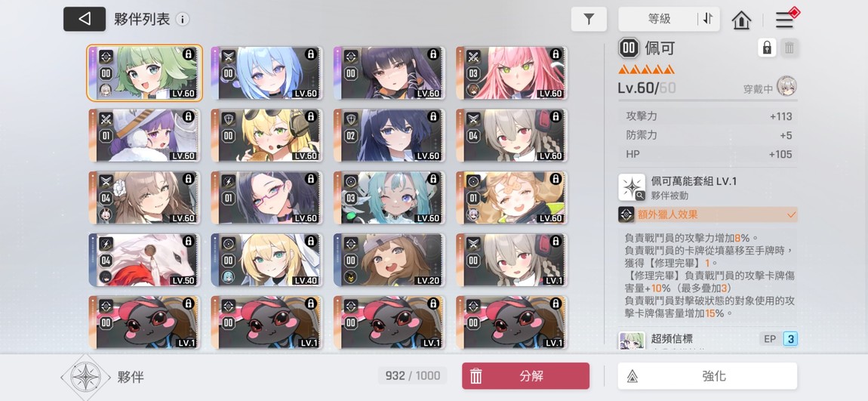868x401 pixels.
Task: Click the trash icon beside the lock
Action: (x=790, y=48)
